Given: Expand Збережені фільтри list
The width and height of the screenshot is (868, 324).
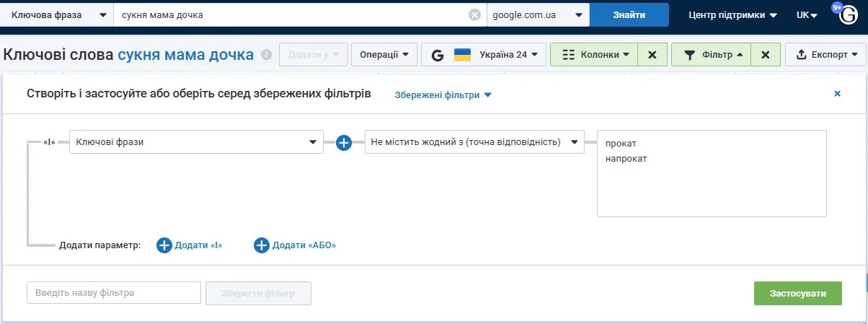Looking at the screenshot, I should coord(443,95).
